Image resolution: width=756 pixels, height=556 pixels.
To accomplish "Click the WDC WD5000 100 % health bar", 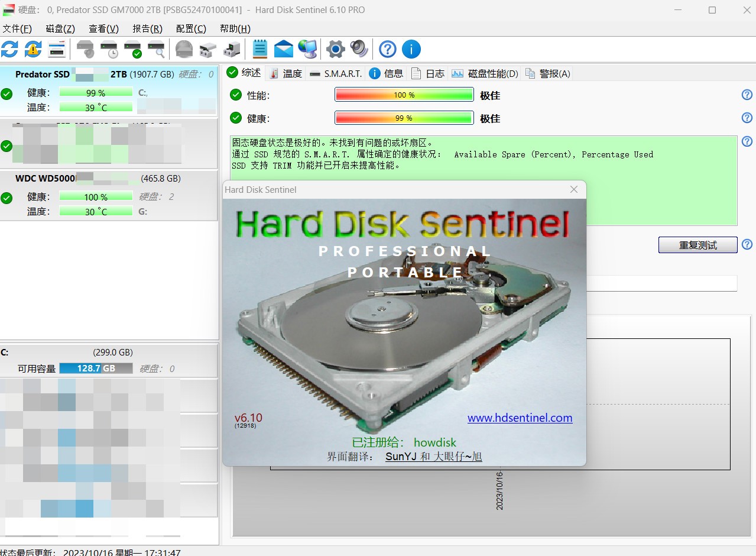I will click(x=96, y=196).
